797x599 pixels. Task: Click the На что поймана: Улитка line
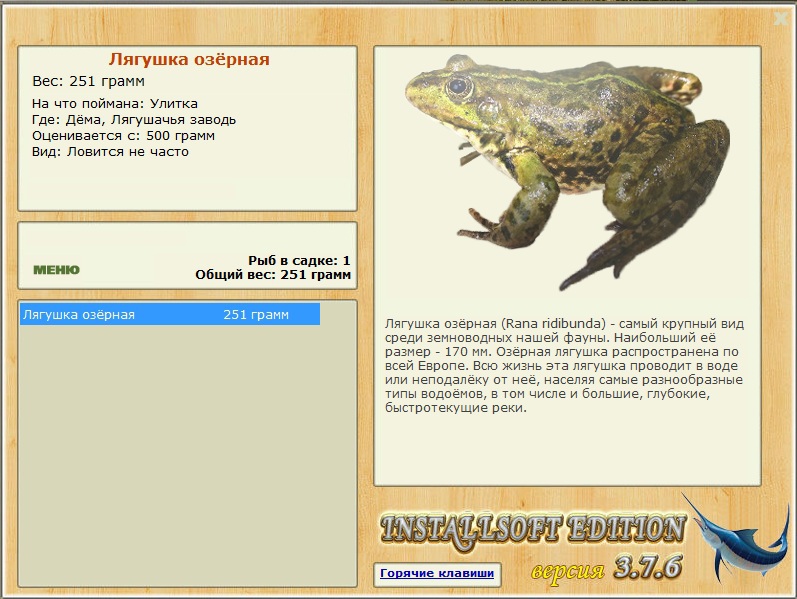tap(115, 104)
